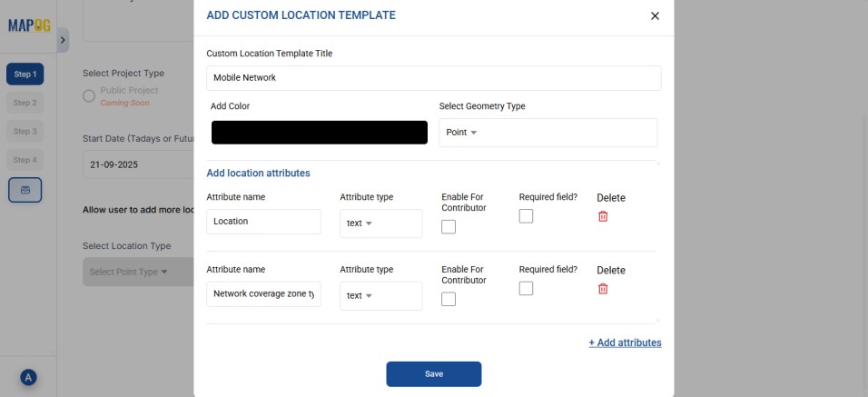Save the custom location template

click(x=433, y=374)
